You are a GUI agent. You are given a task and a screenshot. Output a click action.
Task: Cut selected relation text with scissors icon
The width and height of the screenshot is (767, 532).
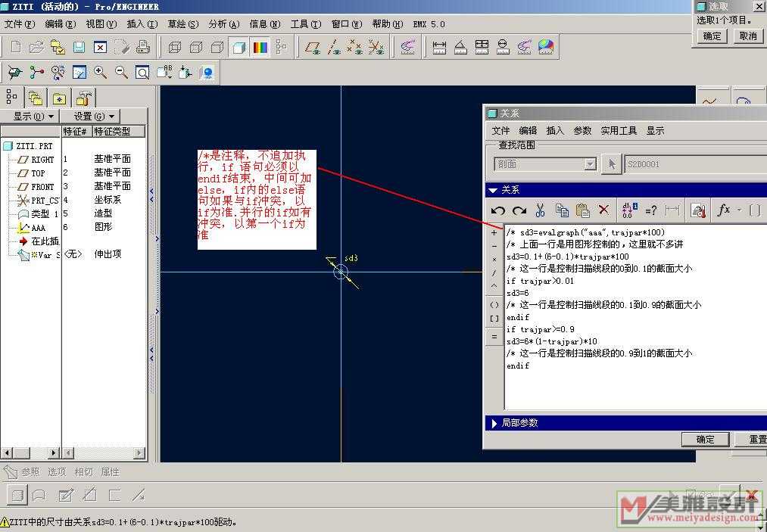[540, 210]
